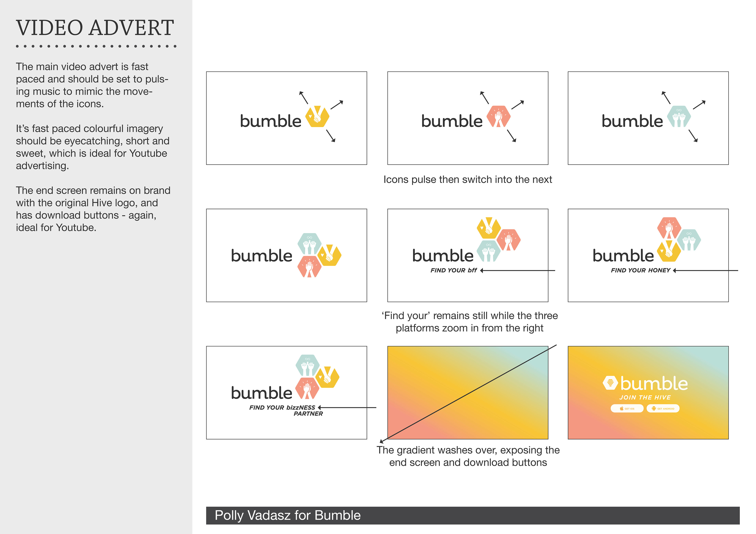Click the Apple icon in GET IOS button
Screen dimensions: 756x534
click(x=621, y=408)
